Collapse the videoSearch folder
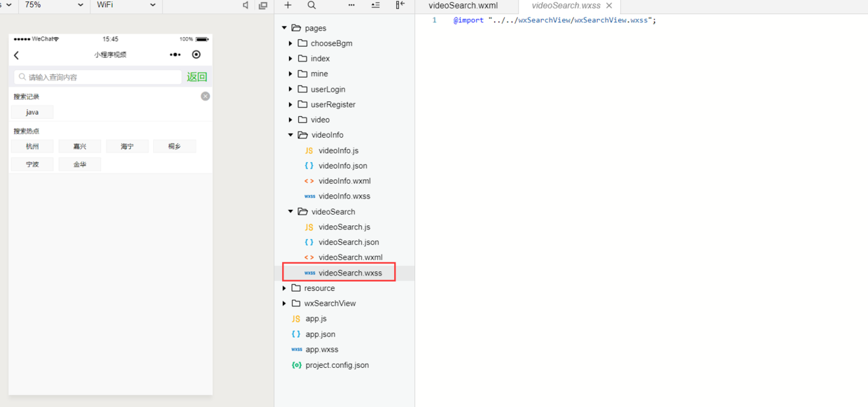This screenshot has height=407, width=868. [x=290, y=212]
